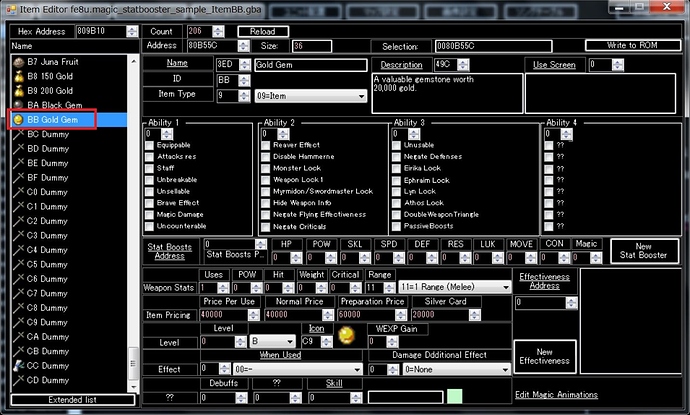This screenshot has height=415, width=690.
Task: Open the Damage Additional Effect 0=None dropdown
Action: (453, 369)
